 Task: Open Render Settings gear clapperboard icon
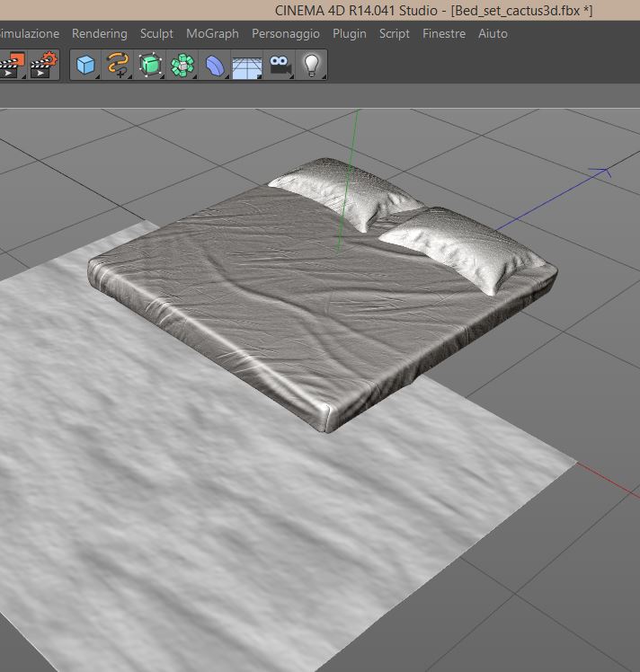click(x=44, y=66)
